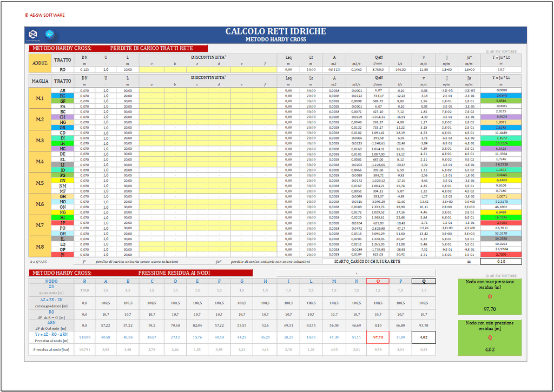554x392 pixels.
Task: Click the PERDITE DI CARICO TRATTI RETE banner
Action: coord(151,49)
